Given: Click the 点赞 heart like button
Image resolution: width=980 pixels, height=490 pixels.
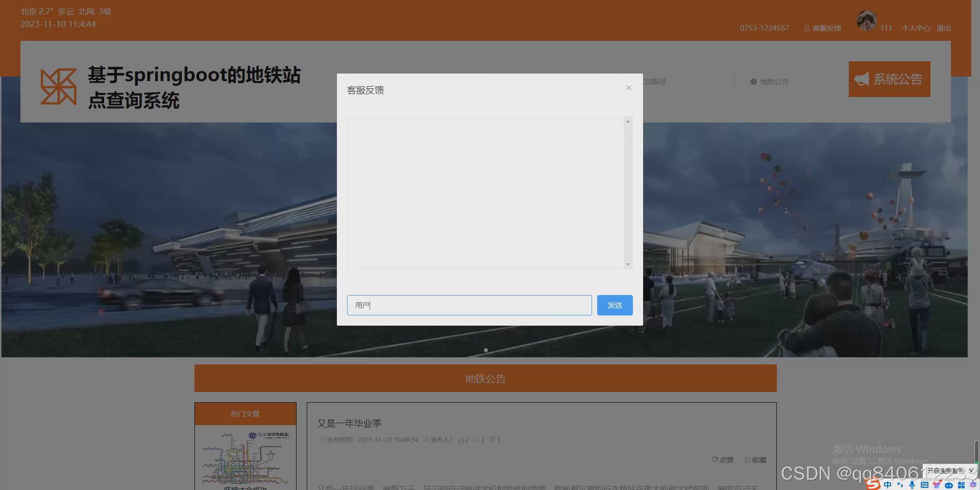Looking at the screenshot, I should (722, 460).
